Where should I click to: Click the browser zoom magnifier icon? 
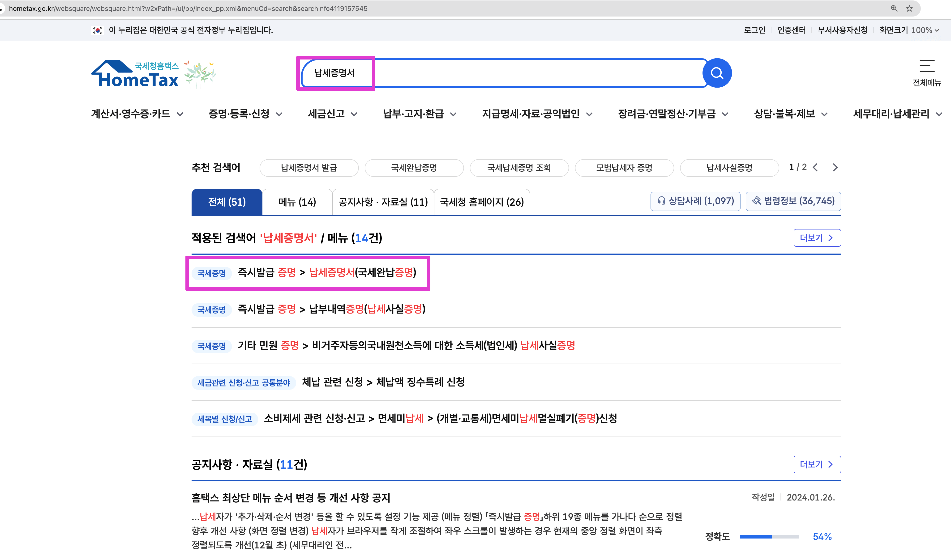point(894,8)
